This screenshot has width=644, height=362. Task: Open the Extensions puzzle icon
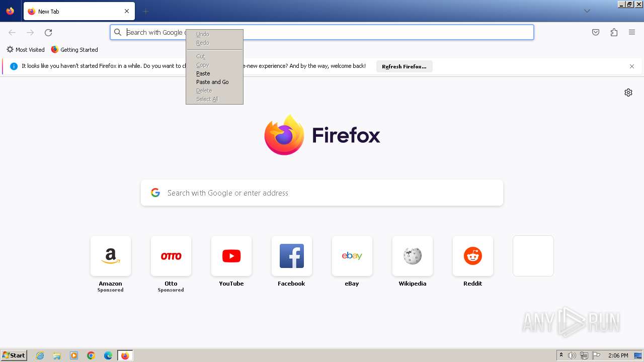point(614,32)
